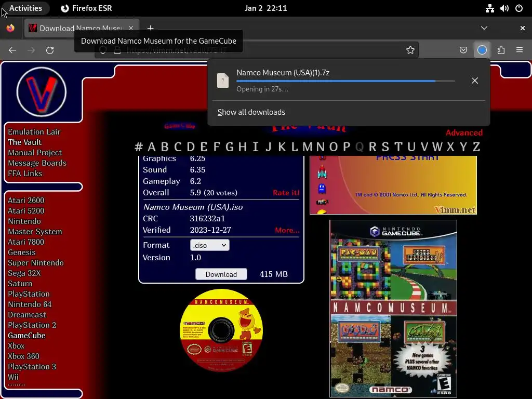Click the GameCube box art cover
Image resolution: width=532 pixels, height=399 pixels.
(x=393, y=309)
